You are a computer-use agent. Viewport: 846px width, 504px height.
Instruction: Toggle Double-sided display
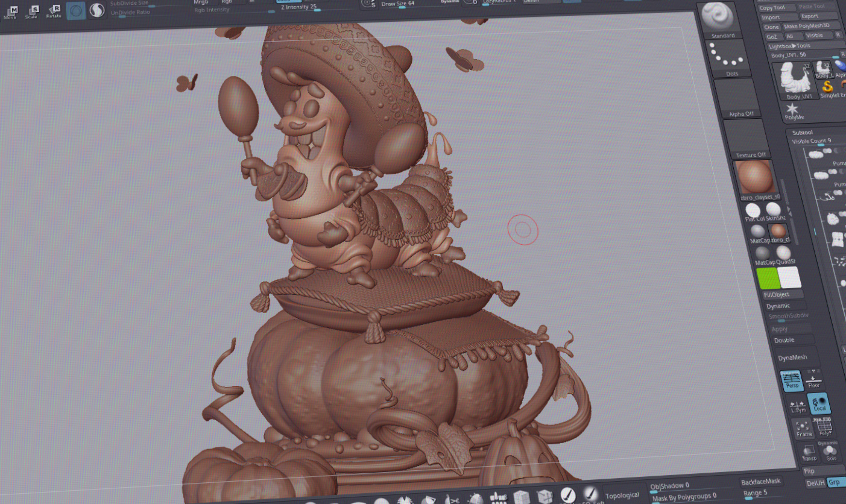pos(793,340)
